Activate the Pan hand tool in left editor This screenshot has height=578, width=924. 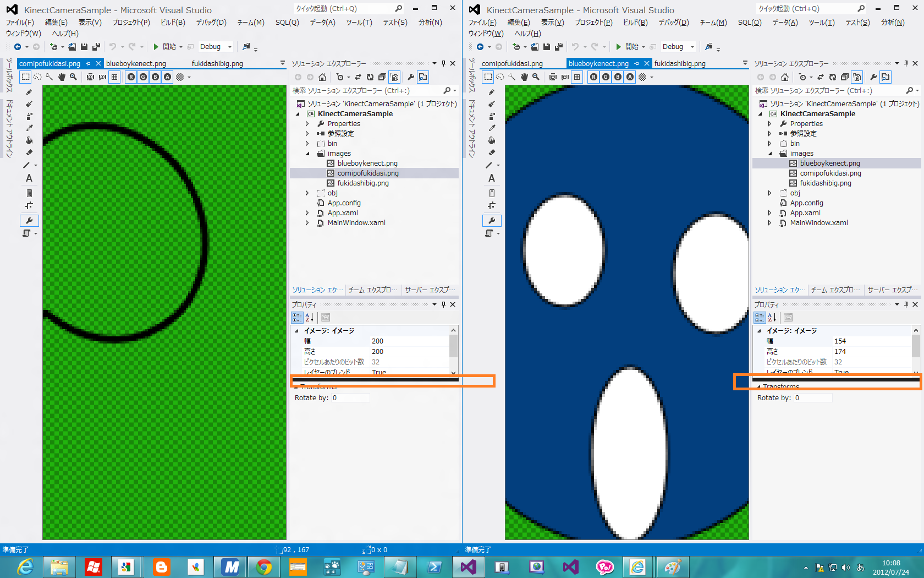coord(62,77)
